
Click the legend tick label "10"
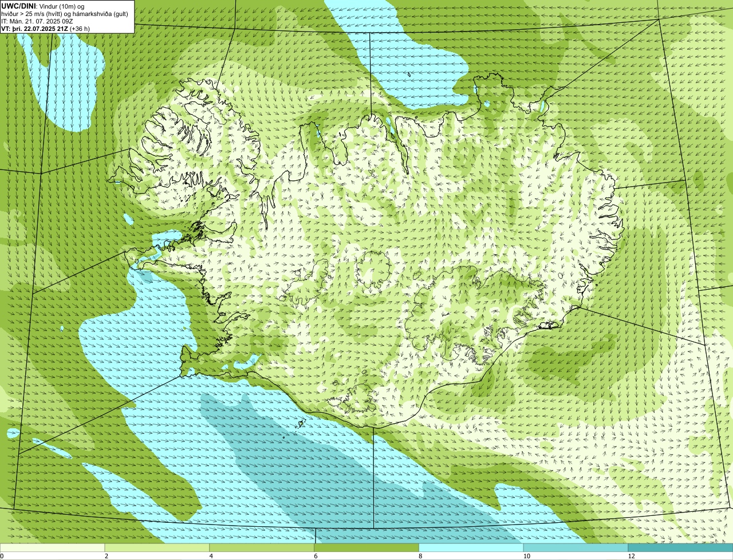[526, 556]
